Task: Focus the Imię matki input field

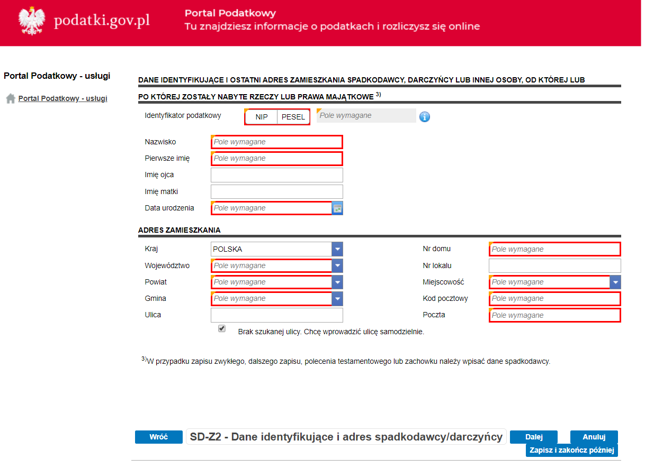Action: (x=276, y=192)
